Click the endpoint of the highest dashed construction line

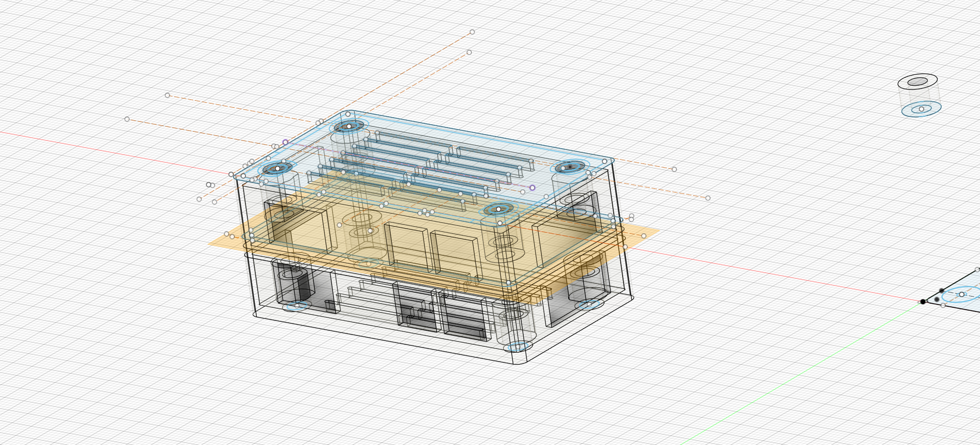pyautogui.click(x=472, y=32)
